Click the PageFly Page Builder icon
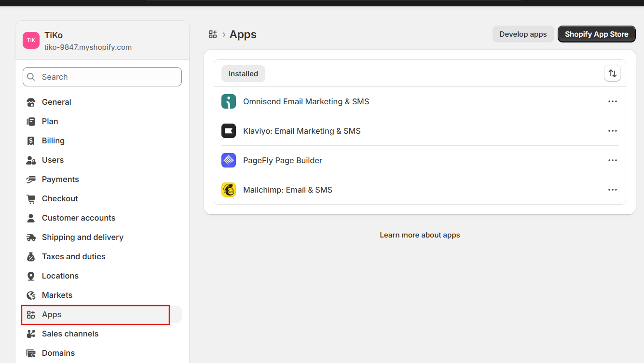The width and height of the screenshot is (644, 363). point(229,160)
